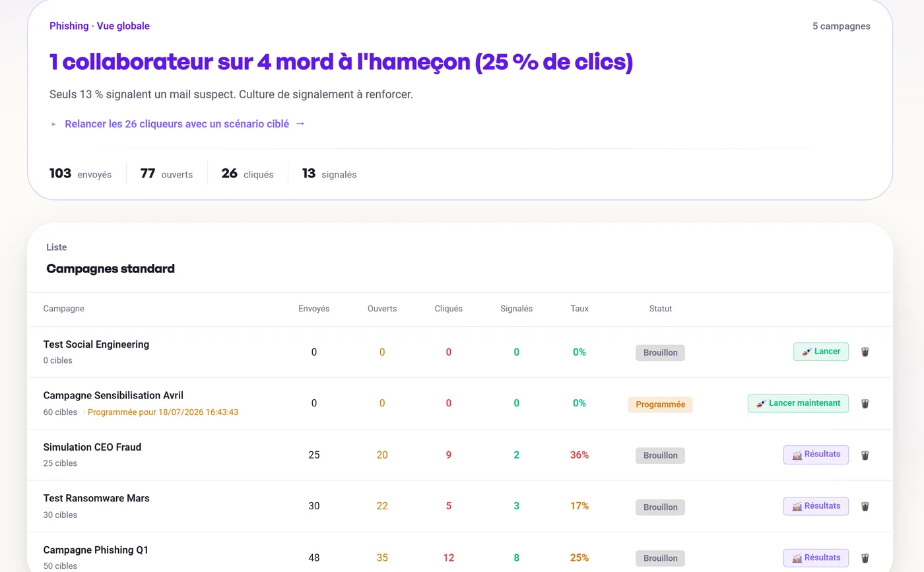
Task: Click the Statut column header
Action: click(x=660, y=308)
